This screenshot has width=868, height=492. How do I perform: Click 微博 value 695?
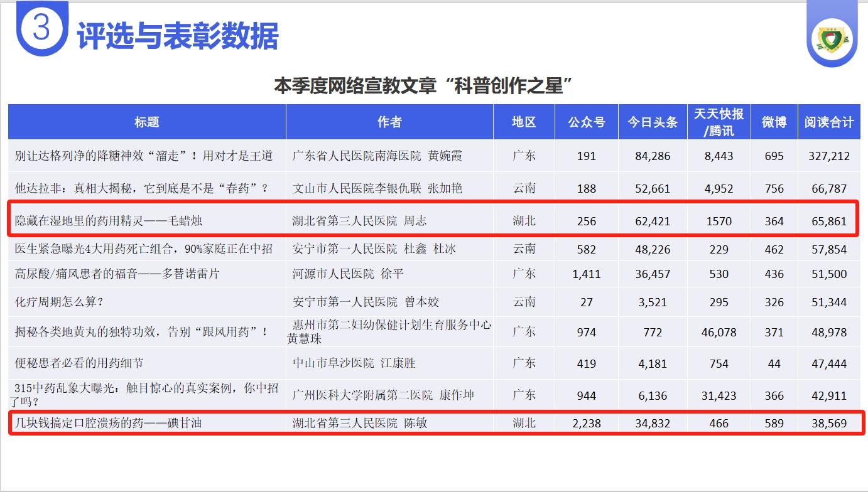tap(774, 156)
